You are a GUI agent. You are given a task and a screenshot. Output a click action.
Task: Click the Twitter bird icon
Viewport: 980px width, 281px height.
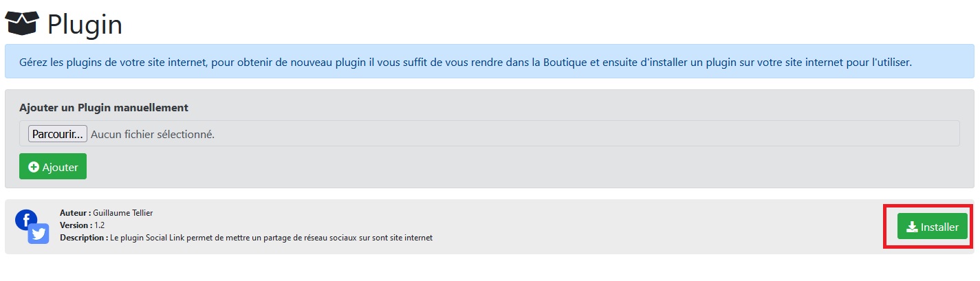click(39, 234)
